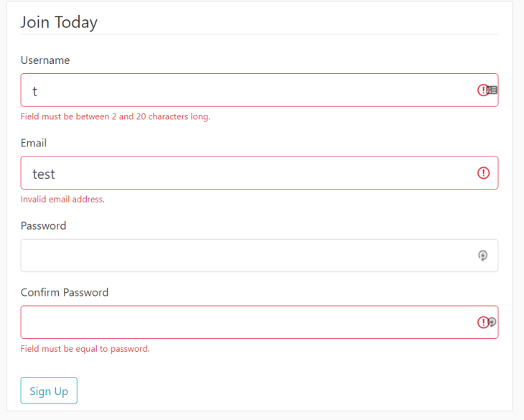Open the autofill contact icon in Username
524x420 pixels.
(493, 90)
